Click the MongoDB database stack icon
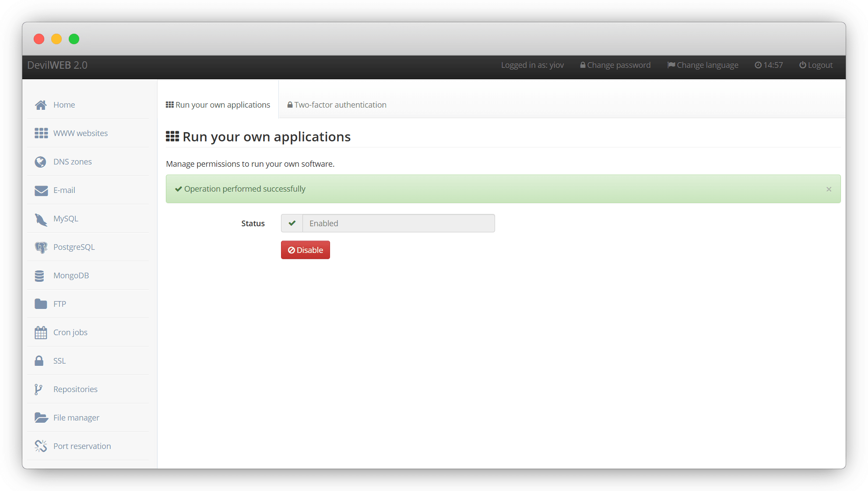The height and width of the screenshot is (491, 868). pos(39,276)
